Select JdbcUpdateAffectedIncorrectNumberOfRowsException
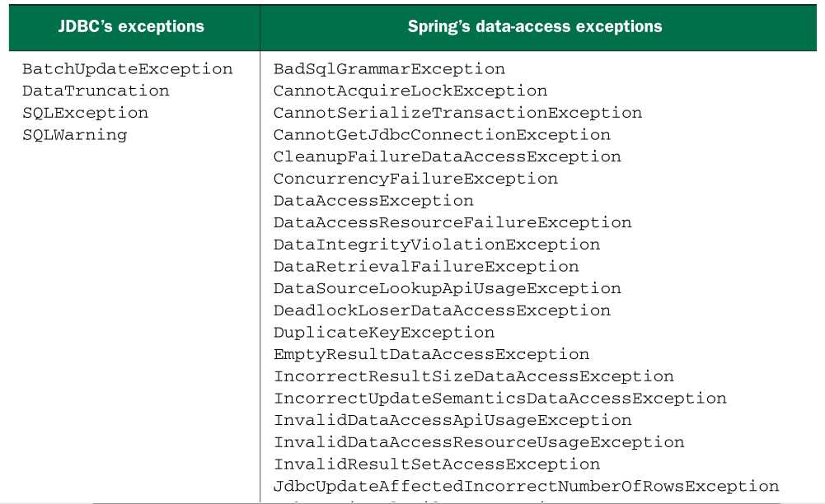Image resolution: width=825 pixels, height=504 pixels. (526, 487)
